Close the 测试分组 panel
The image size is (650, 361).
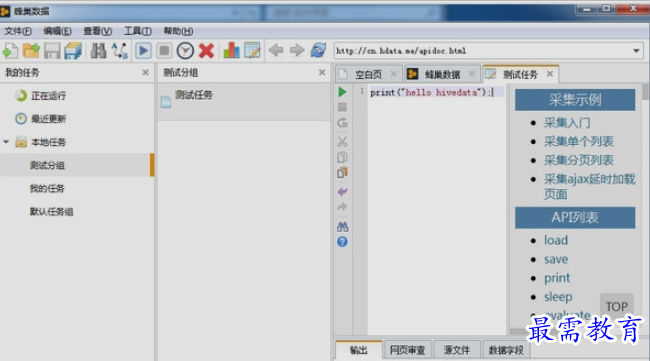click(x=322, y=73)
